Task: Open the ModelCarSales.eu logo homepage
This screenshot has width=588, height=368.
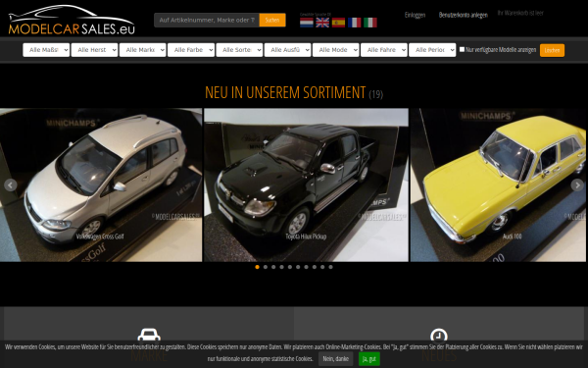Action: [x=72, y=20]
